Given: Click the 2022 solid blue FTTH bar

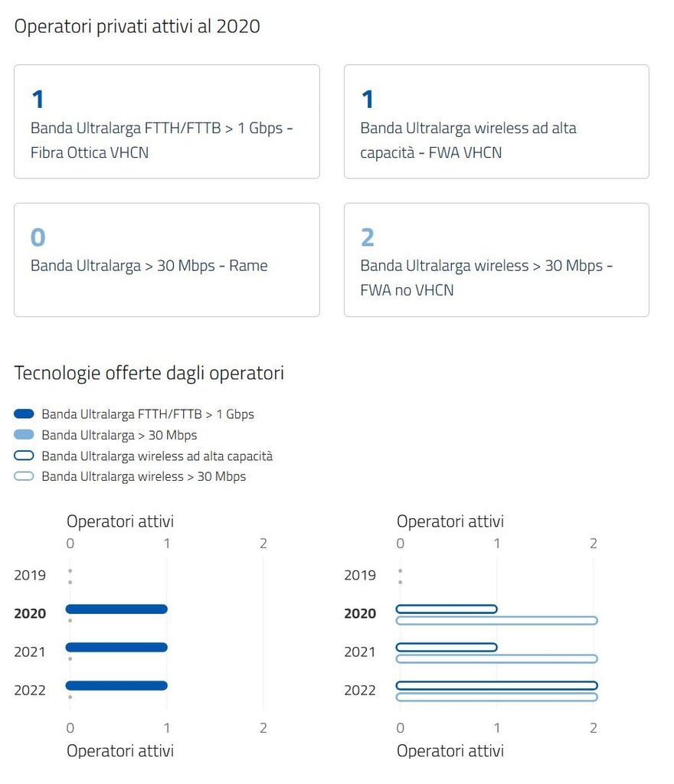Looking at the screenshot, I should (x=116, y=686).
